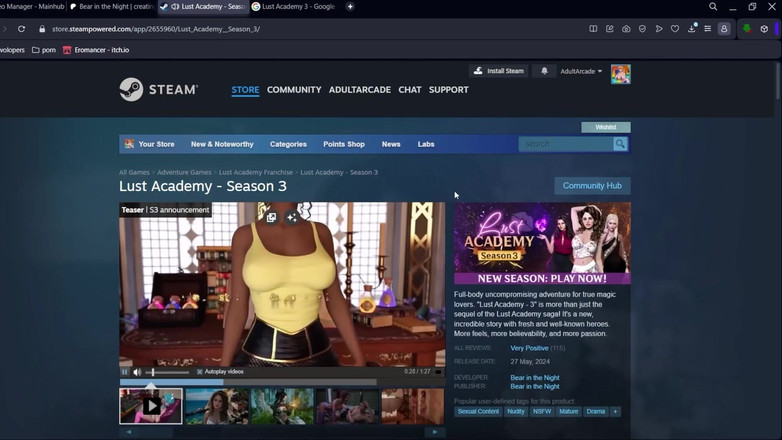Open browser account profile icon

(x=724, y=29)
